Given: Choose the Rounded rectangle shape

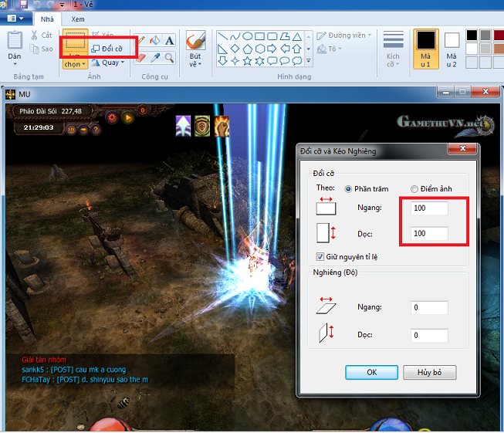Looking at the screenshot, I should coord(272,36).
